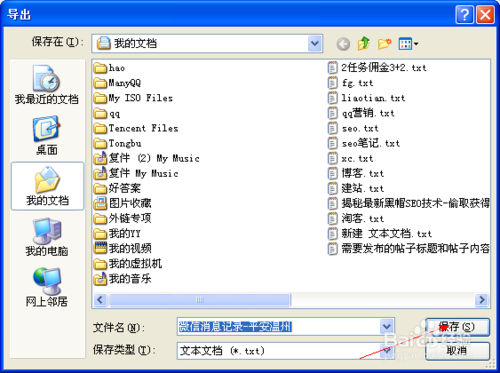Viewport: 500px width, 373px height.
Task: Click the file list left scroll arrow
Action: [100, 300]
